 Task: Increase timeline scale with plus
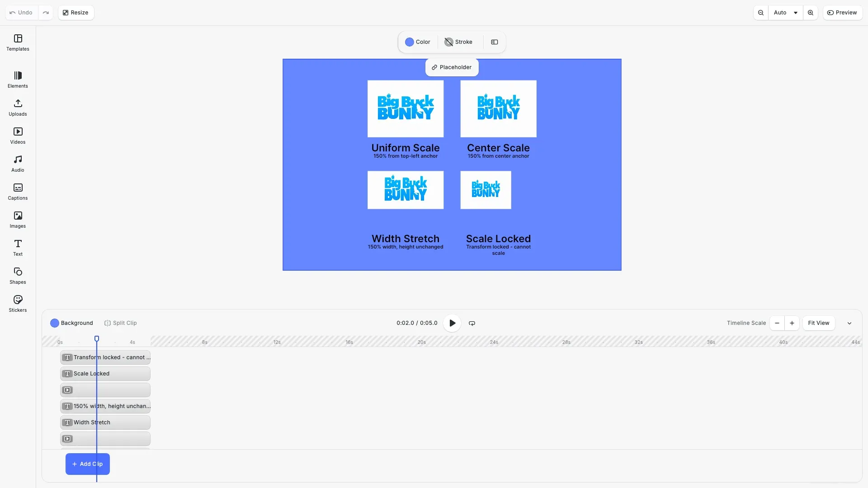[792, 323]
